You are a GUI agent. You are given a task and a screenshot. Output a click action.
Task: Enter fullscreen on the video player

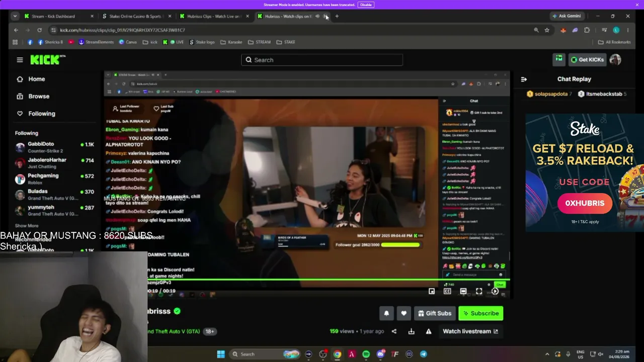pyautogui.click(x=479, y=291)
